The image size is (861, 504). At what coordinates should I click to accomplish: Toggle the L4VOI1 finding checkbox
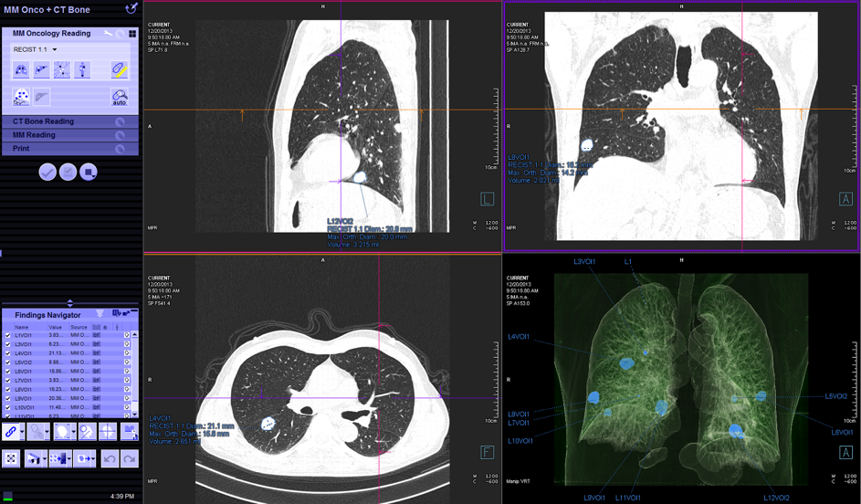pyautogui.click(x=8, y=352)
